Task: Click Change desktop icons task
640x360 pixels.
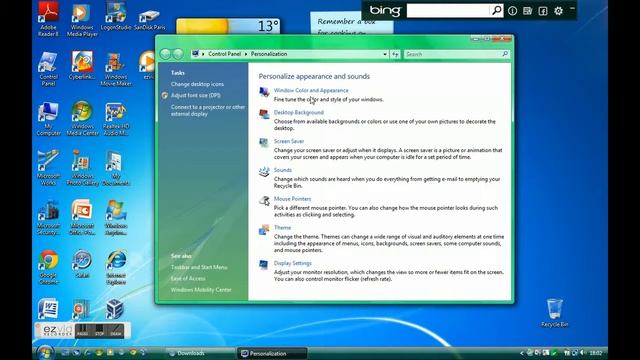Action: pos(197,84)
